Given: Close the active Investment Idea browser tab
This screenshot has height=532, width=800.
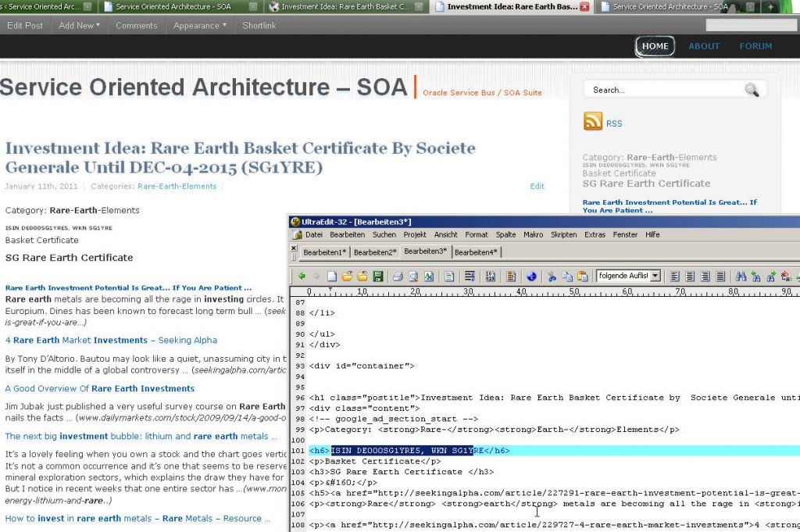Looking at the screenshot, I should 584,6.
